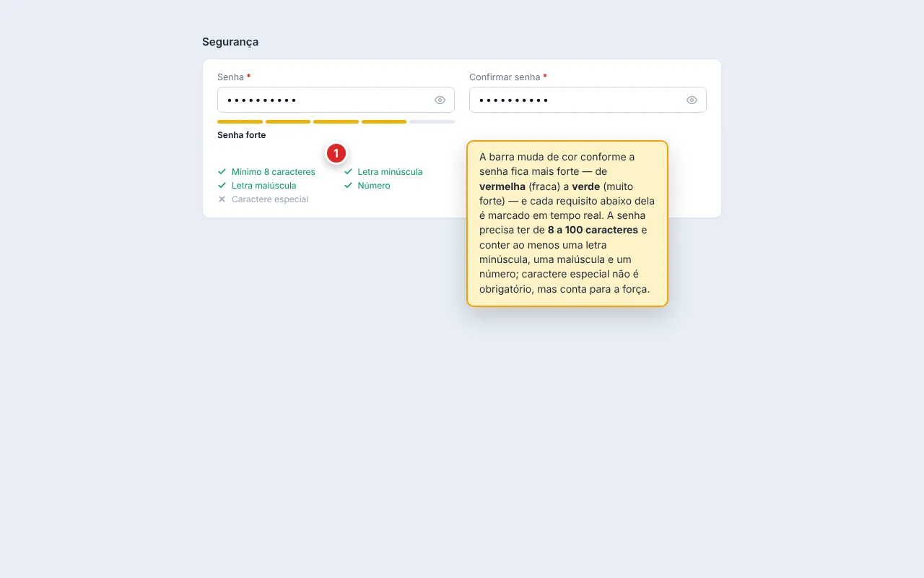The height and width of the screenshot is (578, 924).
Task: Click the Senha field label
Action: tap(230, 77)
